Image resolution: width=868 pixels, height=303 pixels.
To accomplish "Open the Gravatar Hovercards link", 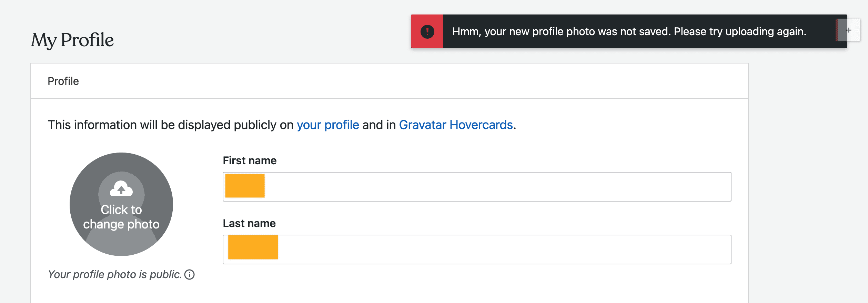I will pyautogui.click(x=456, y=125).
